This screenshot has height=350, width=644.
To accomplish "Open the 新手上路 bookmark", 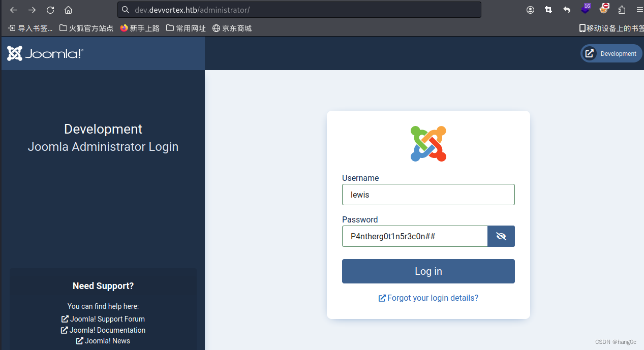I will (x=140, y=28).
